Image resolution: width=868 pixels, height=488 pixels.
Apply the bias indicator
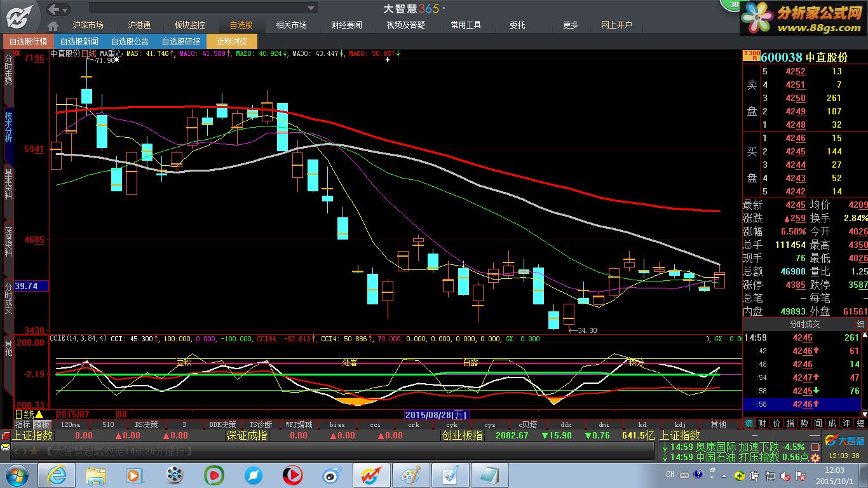(x=337, y=424)
